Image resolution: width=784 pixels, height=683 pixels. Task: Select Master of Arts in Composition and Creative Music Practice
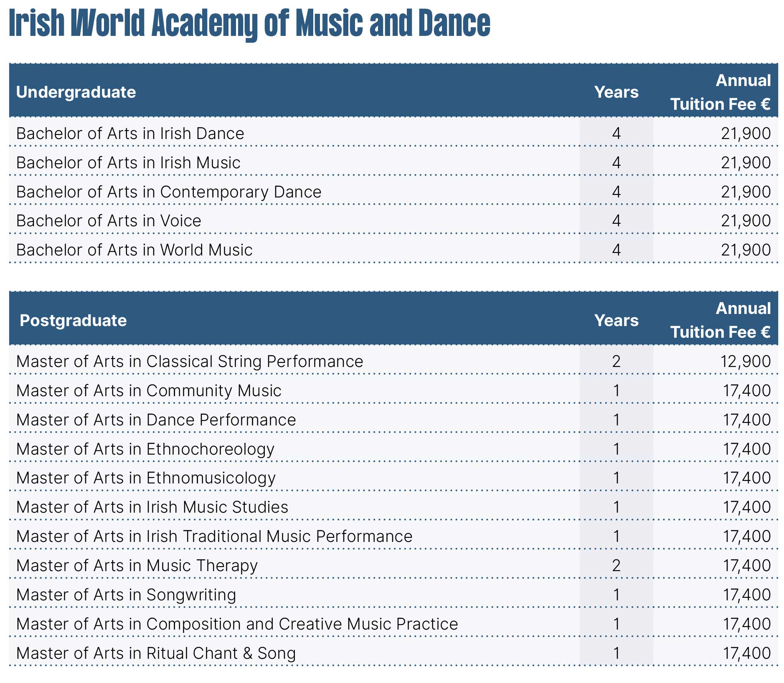pyautogui.click(x=237, y=624)
